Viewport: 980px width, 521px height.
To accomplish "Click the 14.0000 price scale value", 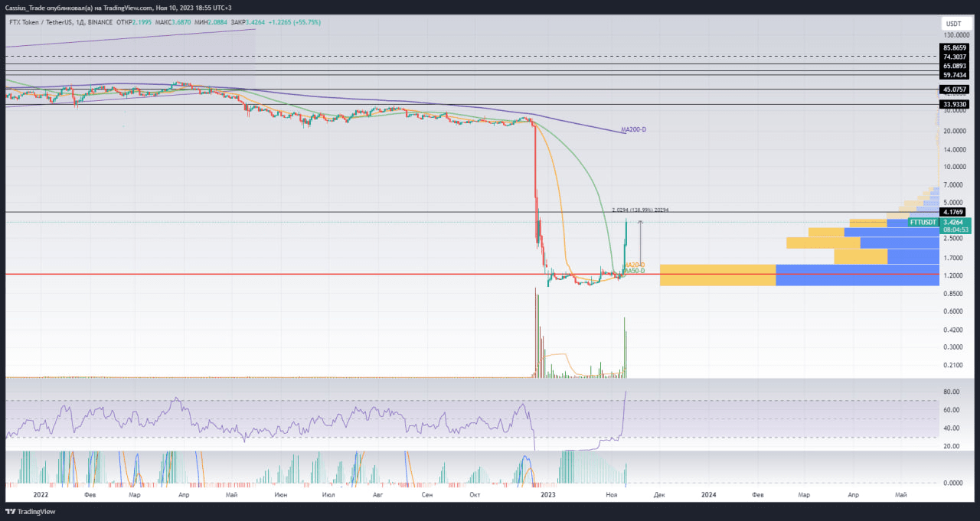I will coord(955,149).
